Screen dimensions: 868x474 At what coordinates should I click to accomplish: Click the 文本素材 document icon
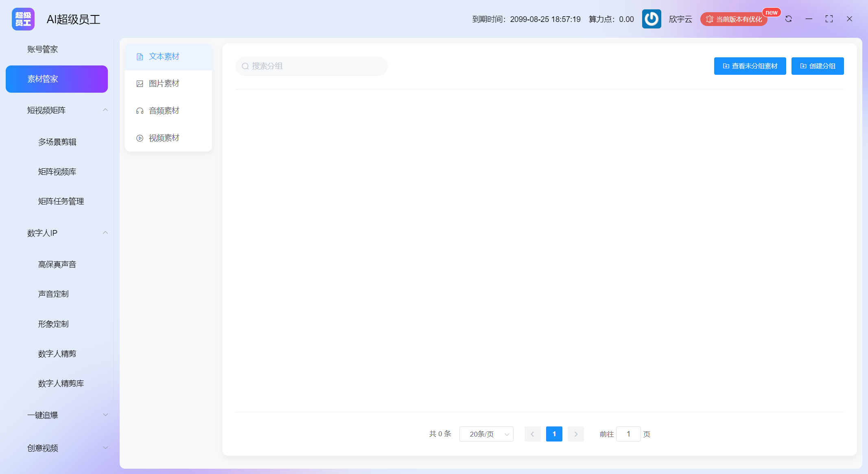(140, 57)
